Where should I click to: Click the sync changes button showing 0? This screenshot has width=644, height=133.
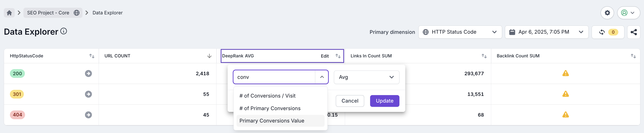[x=608, y=32]
